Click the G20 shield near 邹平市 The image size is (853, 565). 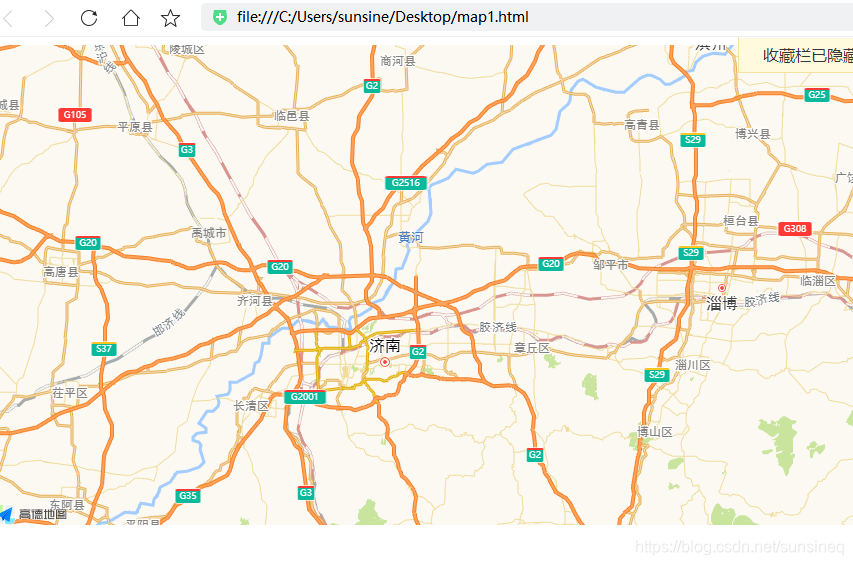(x=551, y=264)
